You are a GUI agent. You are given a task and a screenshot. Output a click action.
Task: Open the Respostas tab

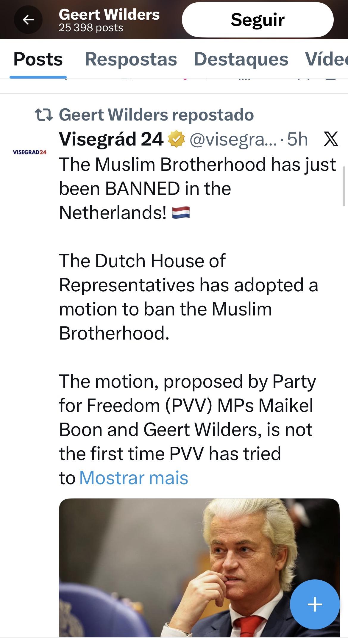click(x=131, y=59)
